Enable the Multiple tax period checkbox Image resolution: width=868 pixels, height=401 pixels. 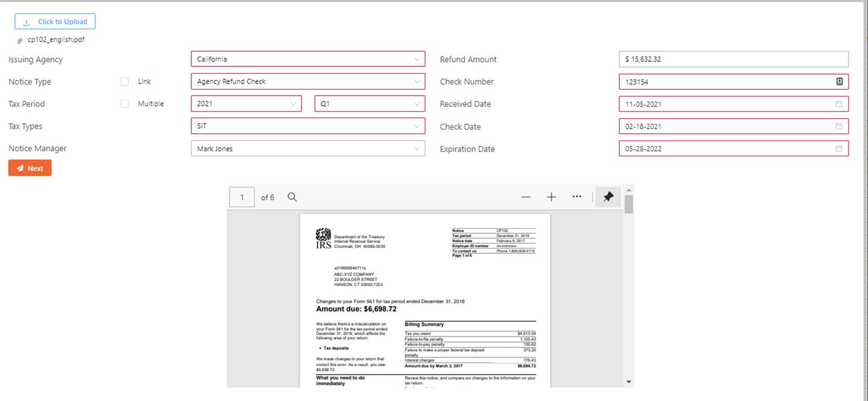[124, 104]
